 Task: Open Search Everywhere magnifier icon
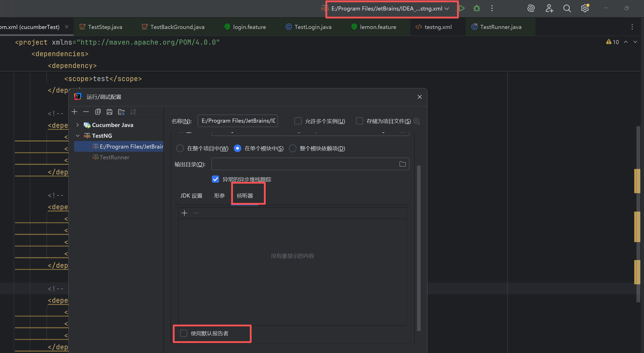(567, 8)
